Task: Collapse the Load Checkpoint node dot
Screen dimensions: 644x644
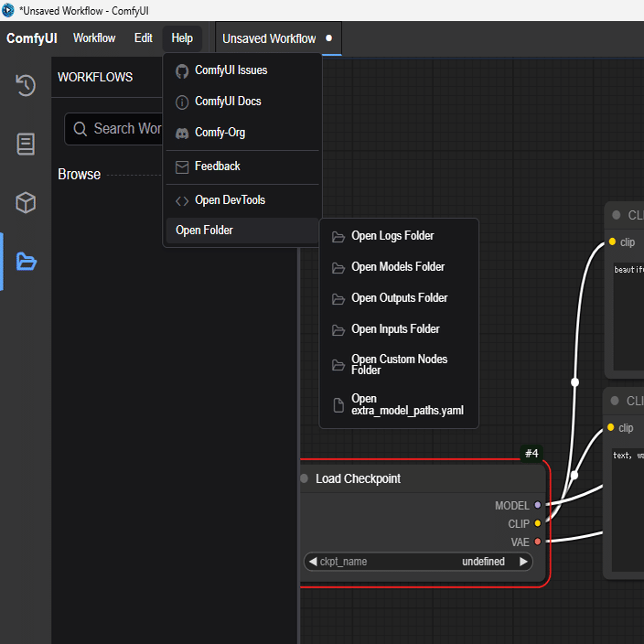Action: click(x=304, y=478)
